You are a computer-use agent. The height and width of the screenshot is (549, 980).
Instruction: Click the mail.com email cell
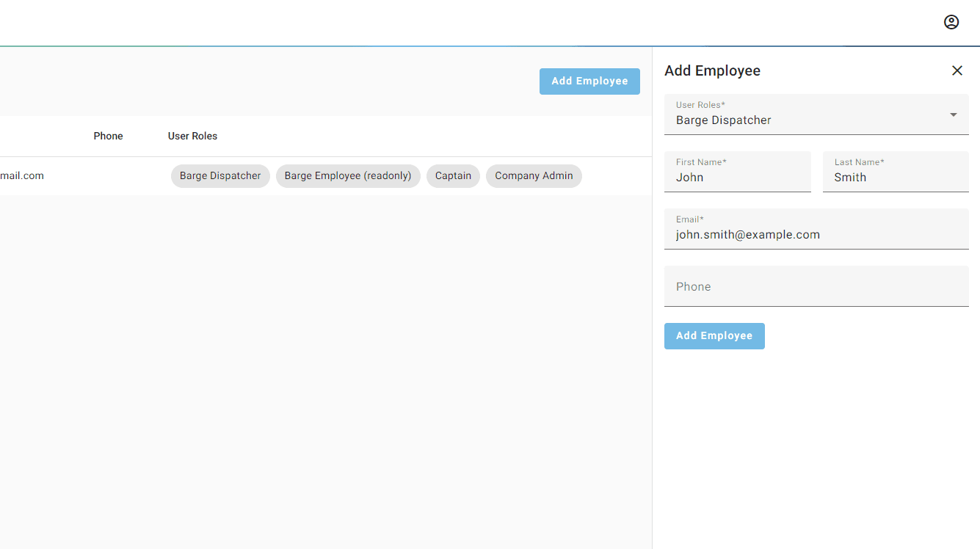(22, 176)
